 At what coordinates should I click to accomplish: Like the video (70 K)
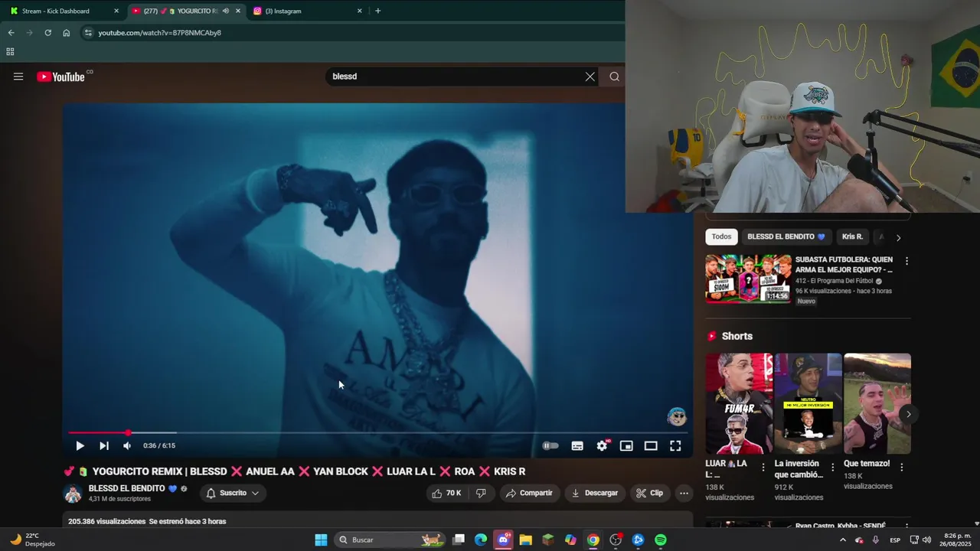[x=447, y=494]
